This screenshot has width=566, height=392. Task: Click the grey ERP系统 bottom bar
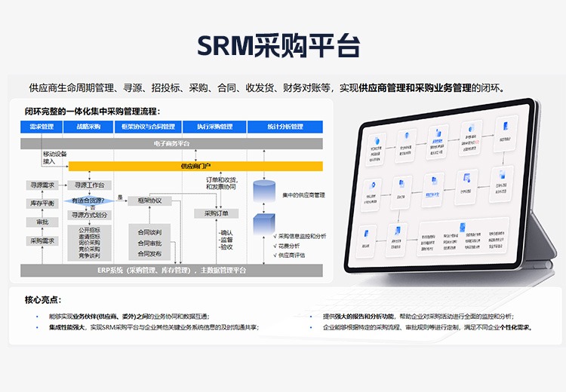click(171, 271)
